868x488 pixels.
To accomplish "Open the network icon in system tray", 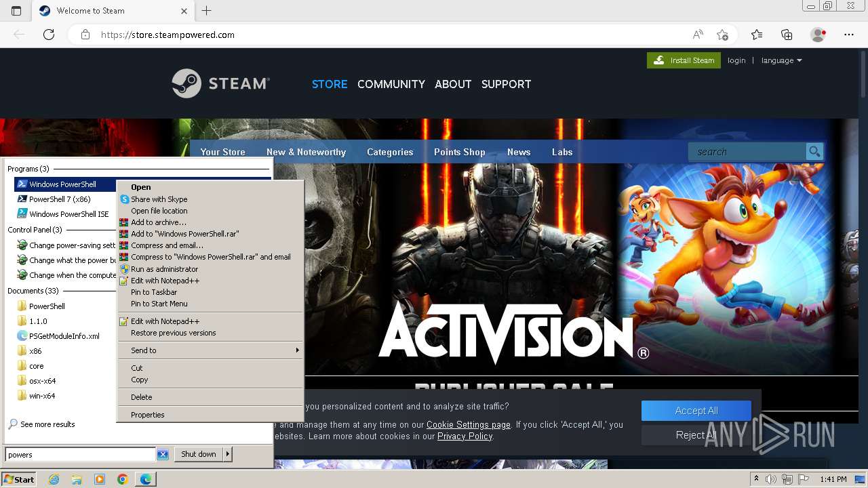I will pyautogui.click(x=789, y=479).
